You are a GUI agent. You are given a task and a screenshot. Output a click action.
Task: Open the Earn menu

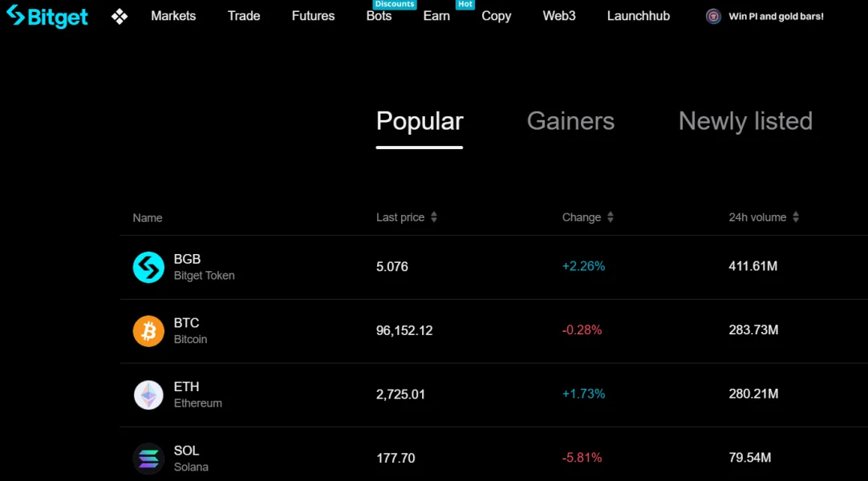click(x=436, y=16)
